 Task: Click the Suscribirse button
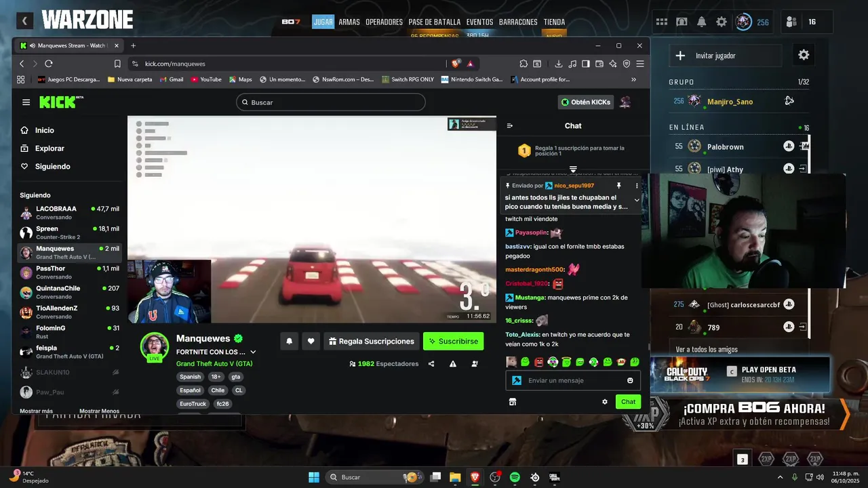[x=453, y=342]
